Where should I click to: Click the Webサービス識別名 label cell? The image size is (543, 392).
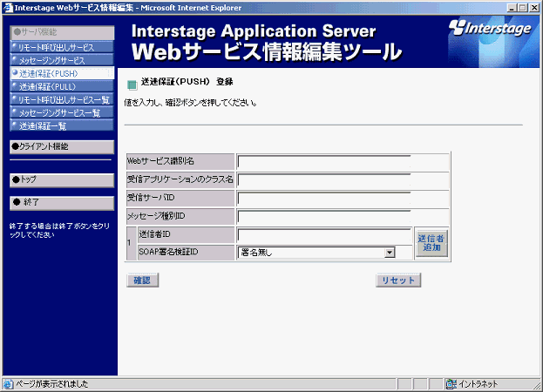pyautogui.click(x=180, y=161)
